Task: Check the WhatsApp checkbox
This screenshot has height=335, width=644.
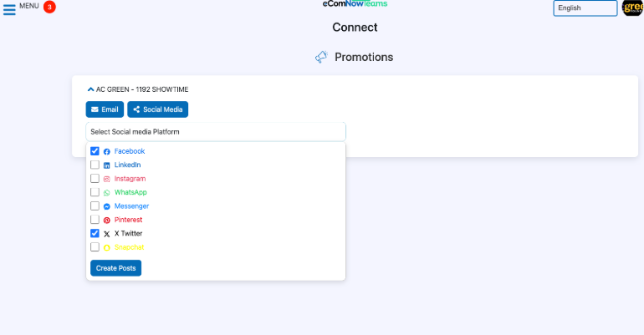Action: tap(95, 192)
